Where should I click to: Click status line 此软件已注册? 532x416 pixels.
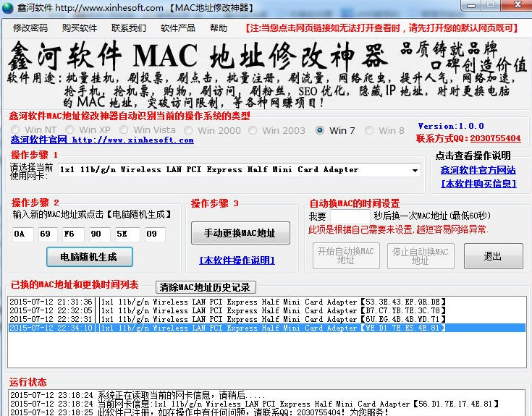(x=199, y=412)
